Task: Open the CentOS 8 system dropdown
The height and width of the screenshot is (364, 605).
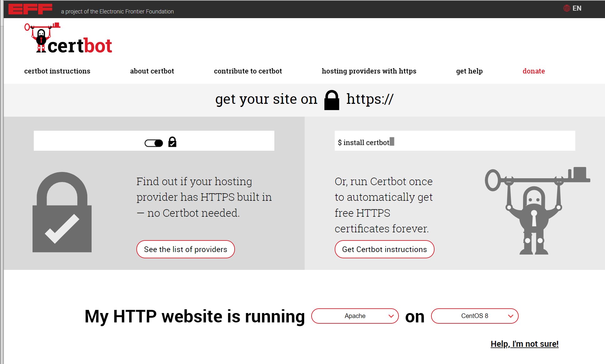Action: 475,316
